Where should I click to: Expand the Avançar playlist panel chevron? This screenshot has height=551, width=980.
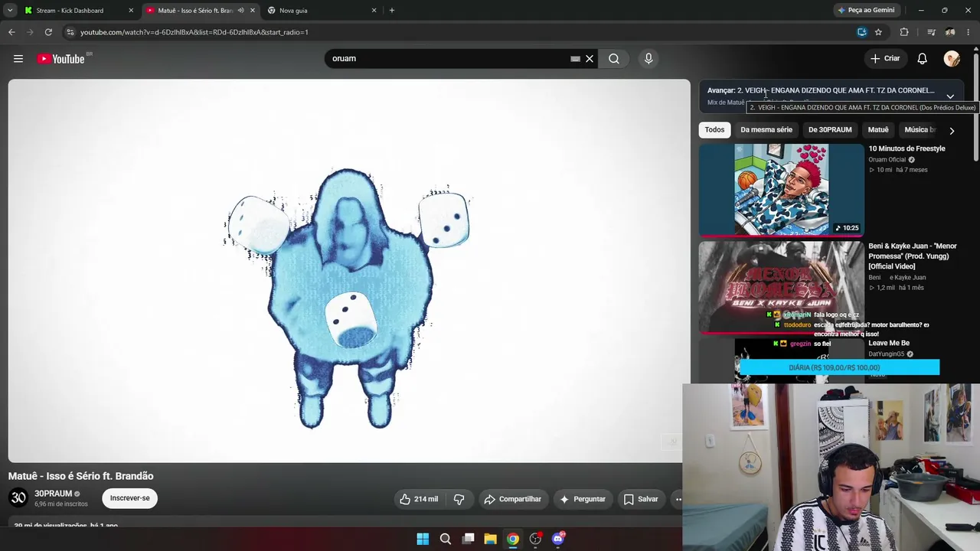(950, 96)
